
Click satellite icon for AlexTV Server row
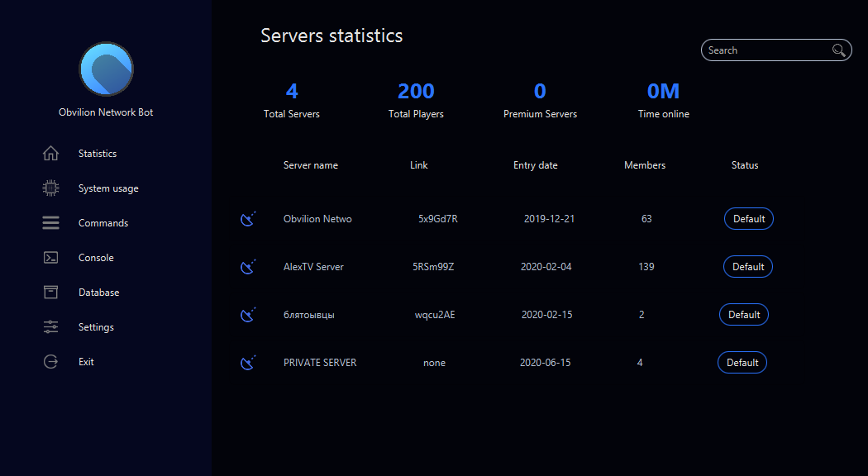[x=248, y=267]
